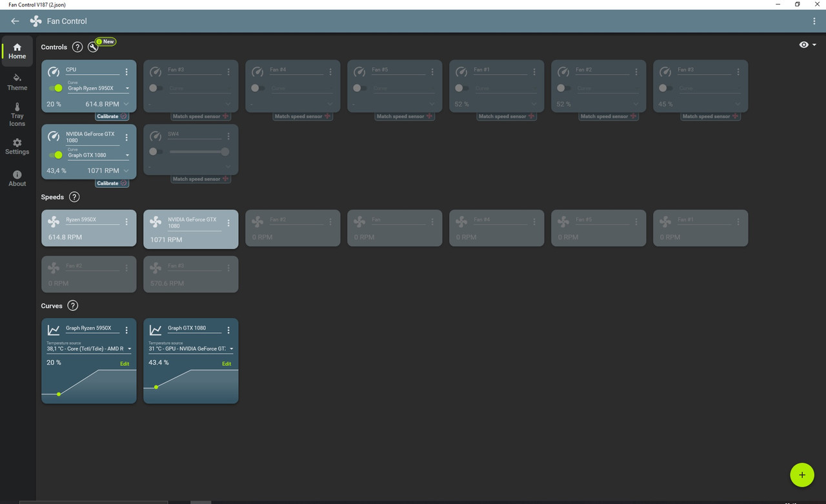Viewport: 826px width, 504px height.
Task: Open three-dot menu on SW4 control card
Action: (228, 136)
